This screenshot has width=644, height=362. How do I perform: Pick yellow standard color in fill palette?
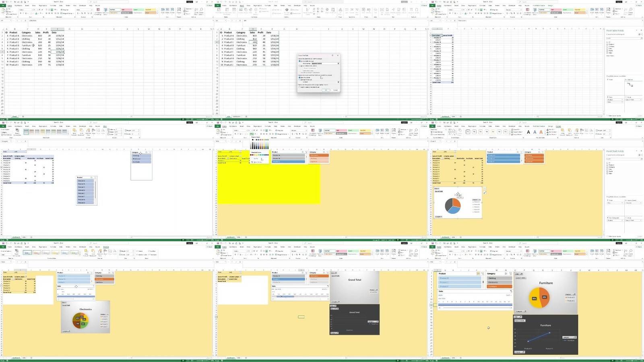256,155
